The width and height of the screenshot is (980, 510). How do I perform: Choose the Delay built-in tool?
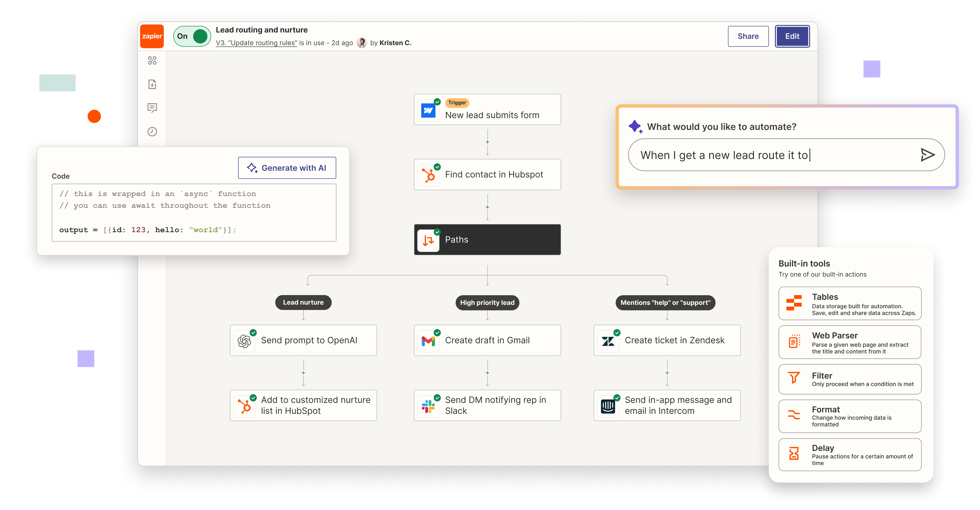point(849,455)
